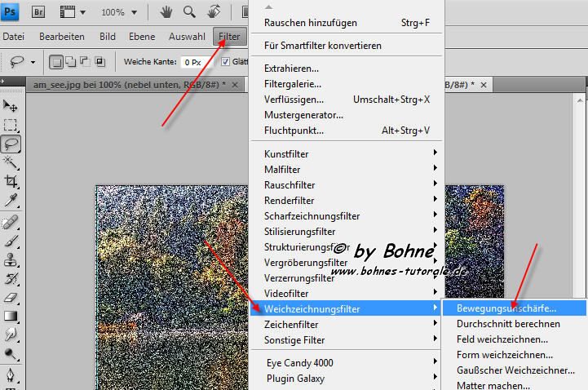Choose the Eraser tool
Viewport: 588px width, 390px height.
(11, 298)
